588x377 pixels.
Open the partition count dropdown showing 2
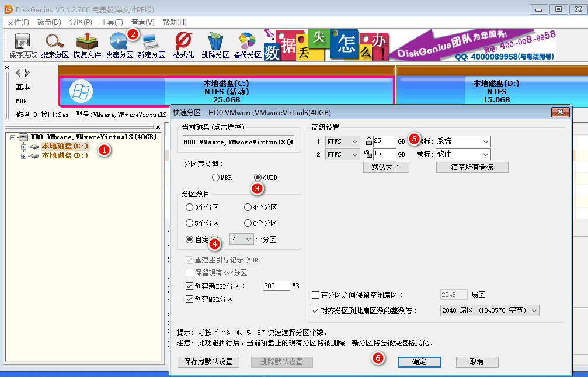tap(241, 239)
